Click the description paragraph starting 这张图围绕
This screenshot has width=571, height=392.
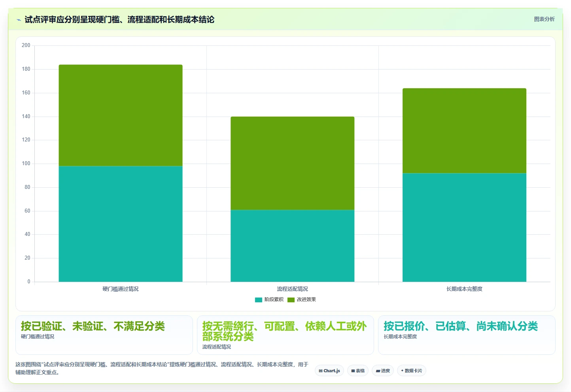click(x=162, y=368)
